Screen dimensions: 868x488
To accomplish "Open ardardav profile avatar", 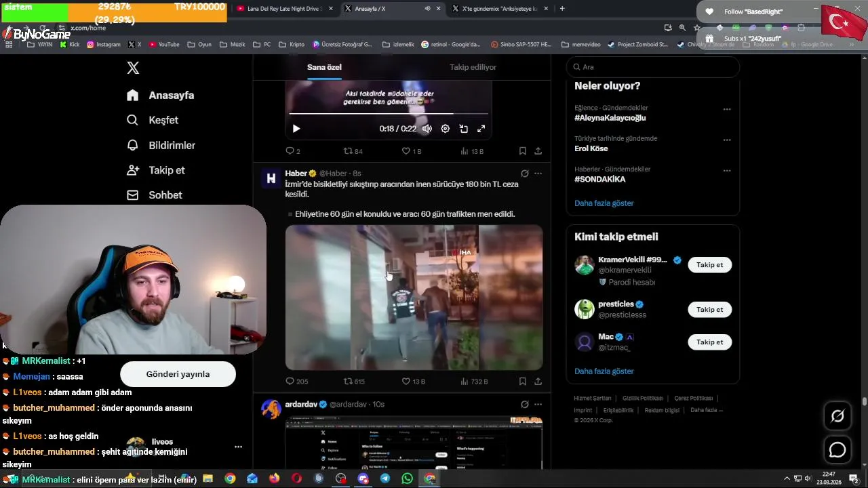I will [271, 409].
